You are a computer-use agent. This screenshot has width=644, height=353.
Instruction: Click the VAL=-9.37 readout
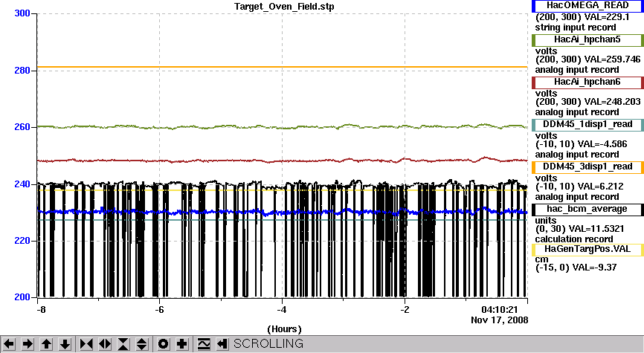pyautogui.click(x=594, y=268)
